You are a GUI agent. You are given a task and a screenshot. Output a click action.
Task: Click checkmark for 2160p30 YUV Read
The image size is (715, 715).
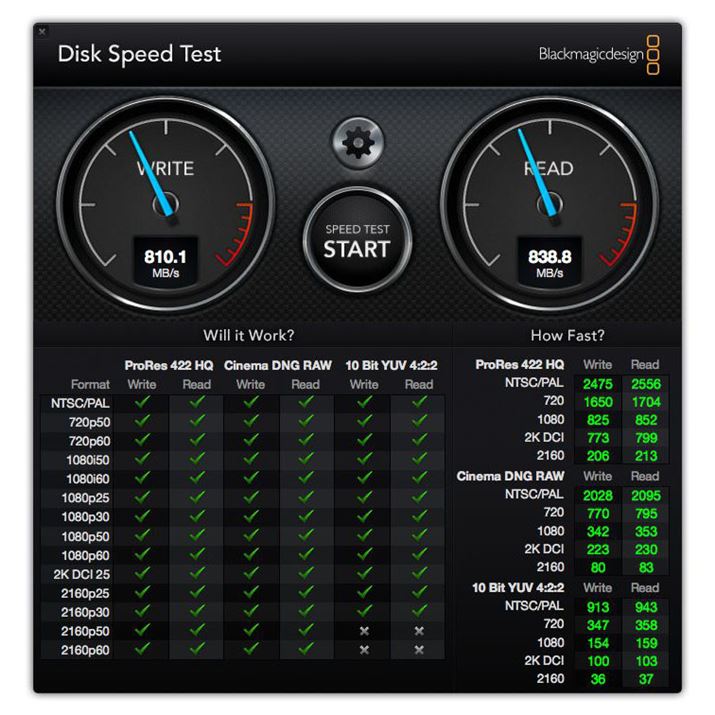pos(419,610)
